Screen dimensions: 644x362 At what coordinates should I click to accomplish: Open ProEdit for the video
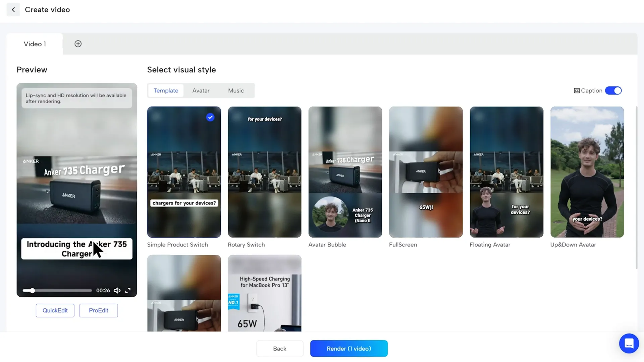pyautogui.click(x=98, y=310)
